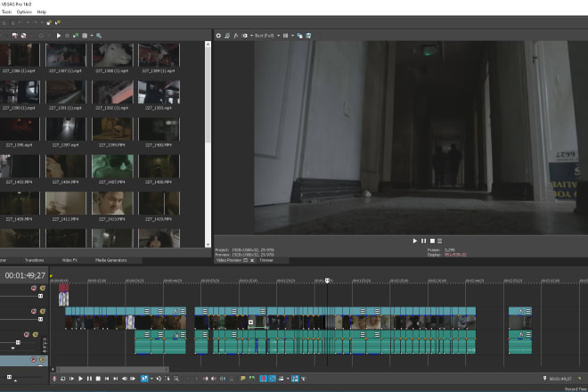Toggle Automatic Crossfades button
588x392 pixels.
coord(273,379)
